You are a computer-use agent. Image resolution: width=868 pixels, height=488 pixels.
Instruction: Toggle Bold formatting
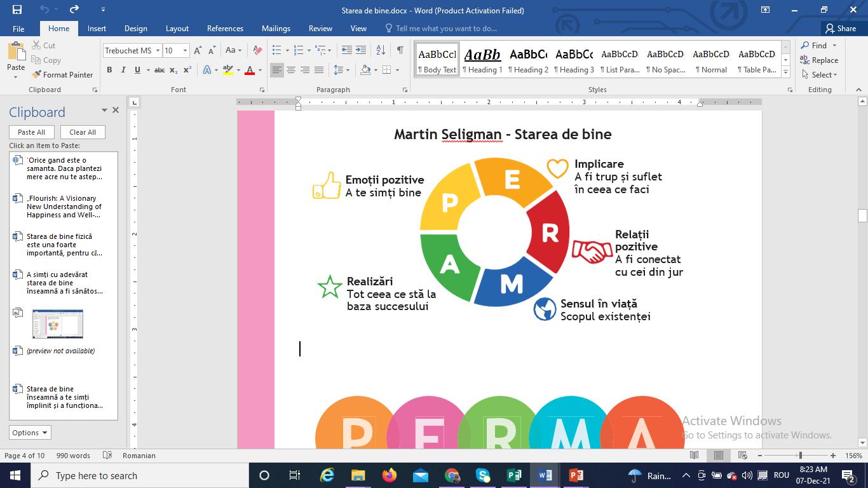click(109, 70)
